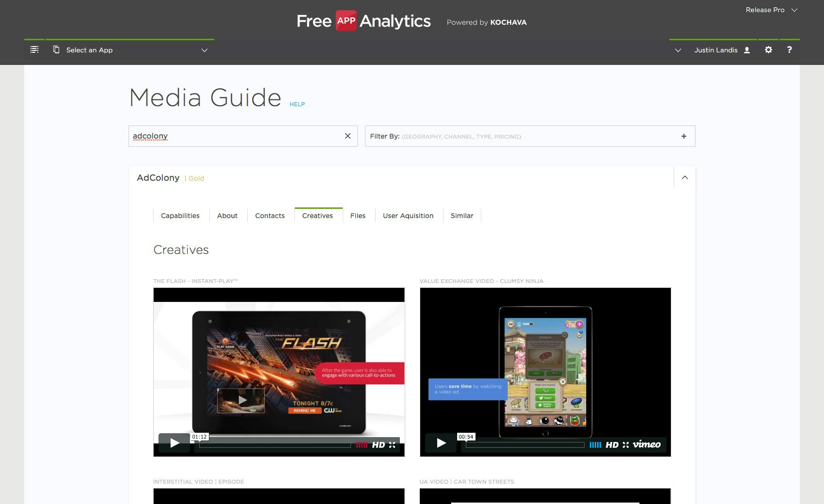Open the Select an App dropdown
The height and width of the screenshot is (504, 824).
point(204,50)
